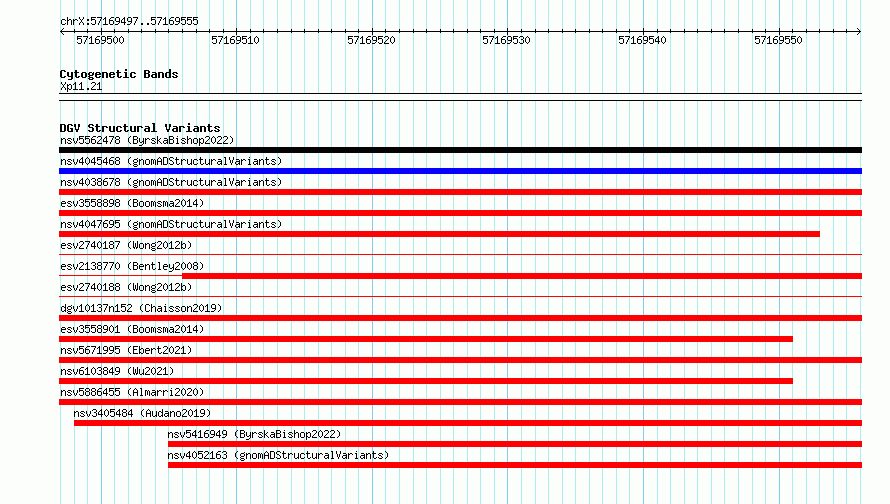Open the nsv4052163 (gnomADStructuralVariants) label

point(278,455)
